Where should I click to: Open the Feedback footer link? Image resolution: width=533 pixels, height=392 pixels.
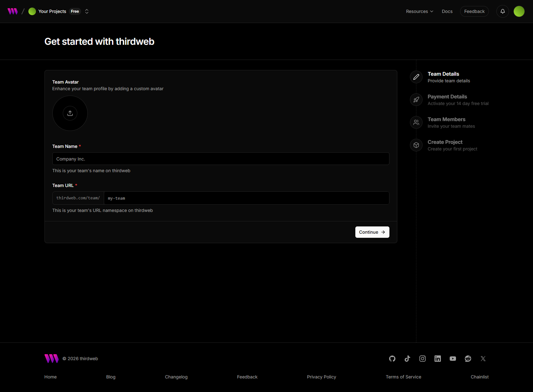[247, 377]
